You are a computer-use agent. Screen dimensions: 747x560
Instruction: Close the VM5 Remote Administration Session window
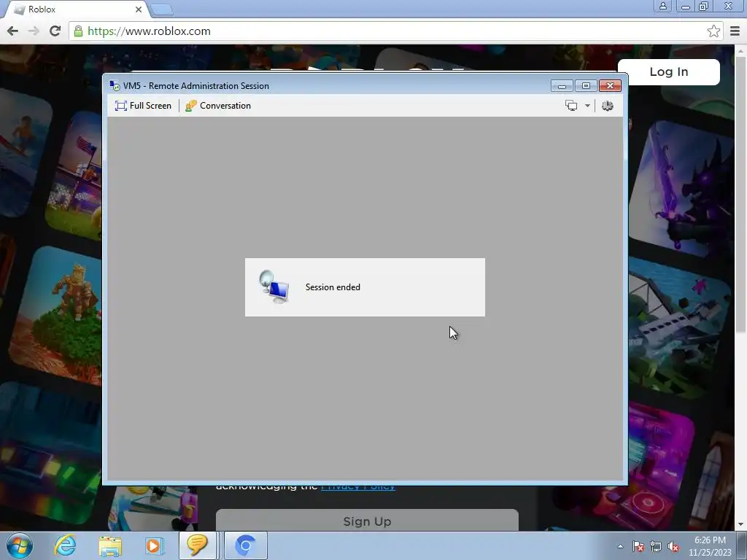coord(610,86)
